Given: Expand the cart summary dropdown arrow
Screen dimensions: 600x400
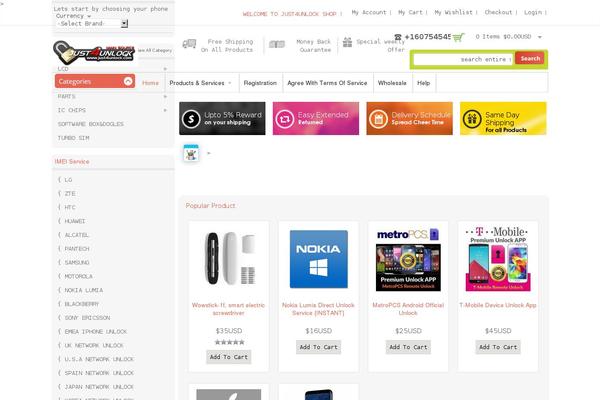Looking at the screenshot, I should (540, 37).
